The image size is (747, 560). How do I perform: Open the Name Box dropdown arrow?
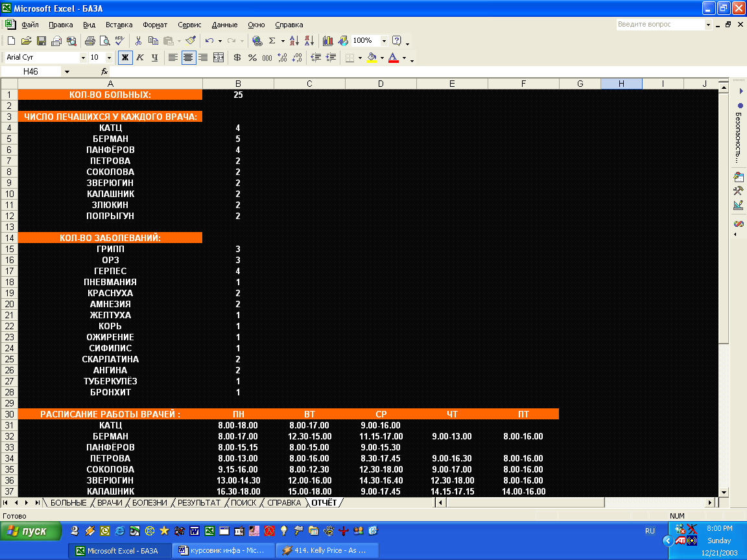point(67,71)
